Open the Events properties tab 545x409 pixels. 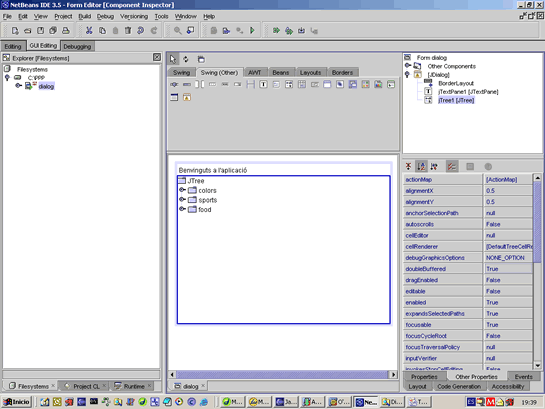[523, 377]
